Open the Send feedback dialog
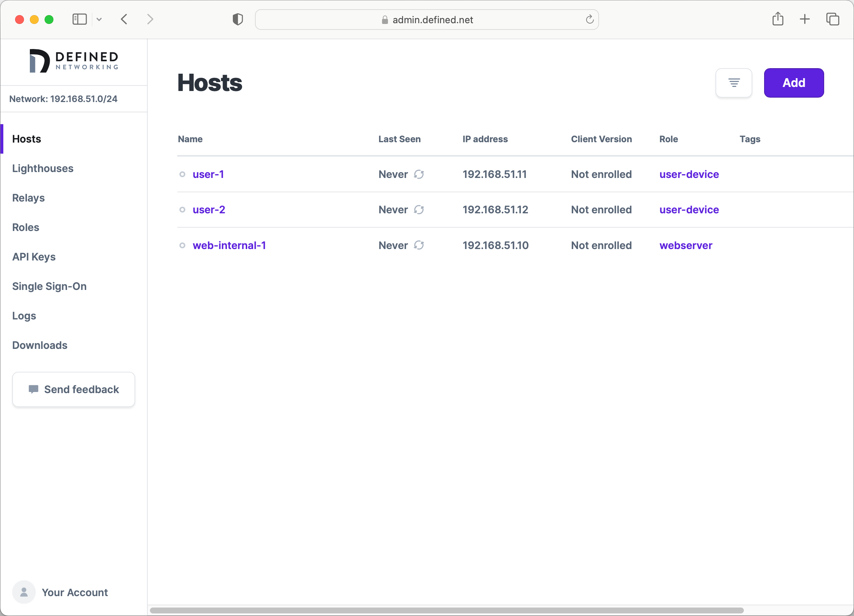854x616 pixels. 73,389
